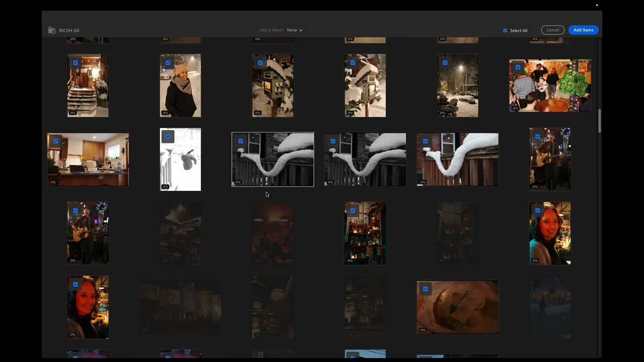Select the bar shelves thumbnail
Viewport: 644px width, 362px height.
pos(365,233)
